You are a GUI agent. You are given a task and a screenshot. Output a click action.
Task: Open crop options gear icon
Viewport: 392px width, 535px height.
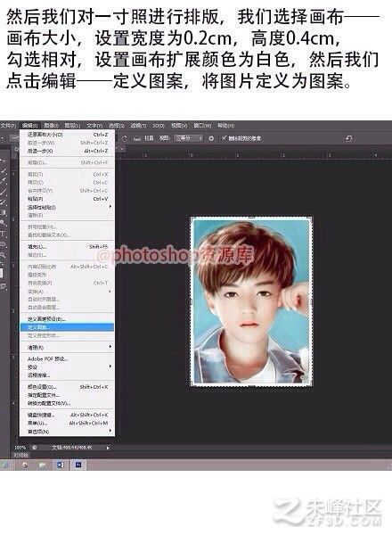(211, 138)
